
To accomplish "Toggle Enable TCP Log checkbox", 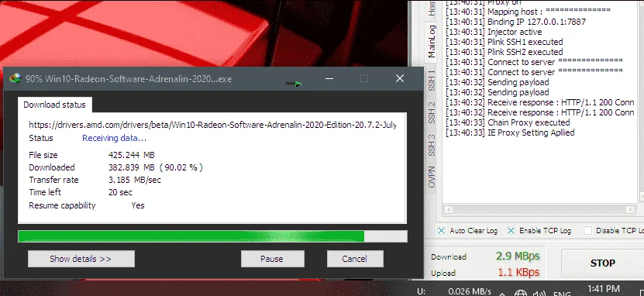I will tap(511, 231).
